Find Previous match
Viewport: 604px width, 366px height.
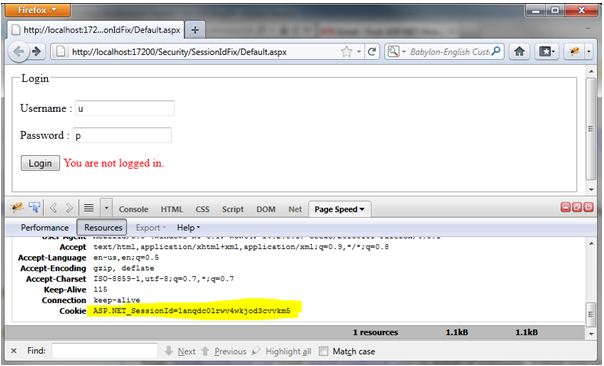(224, 351)
